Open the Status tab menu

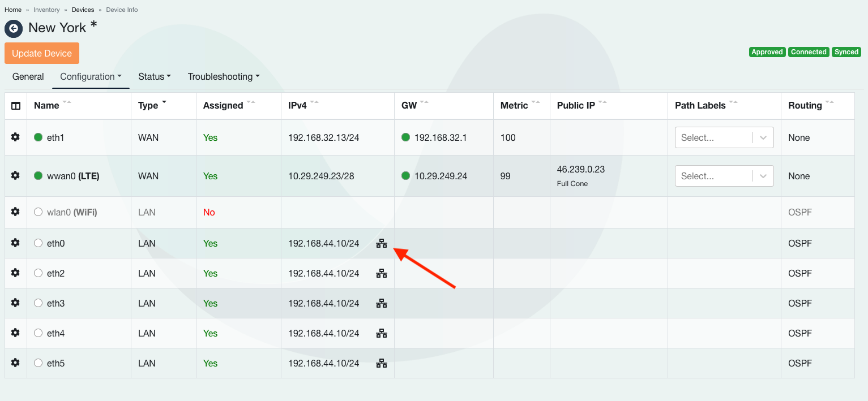click(x=154, y=76)
